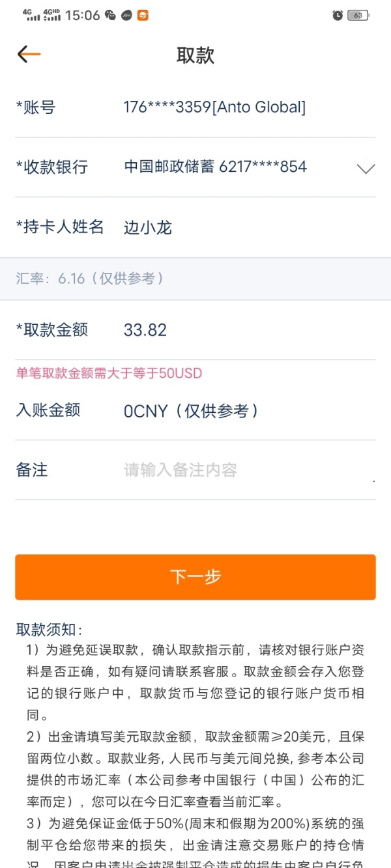The image size is (391, 868).
Task: Tap the alarm clock status icon
Action: (338, 15)
